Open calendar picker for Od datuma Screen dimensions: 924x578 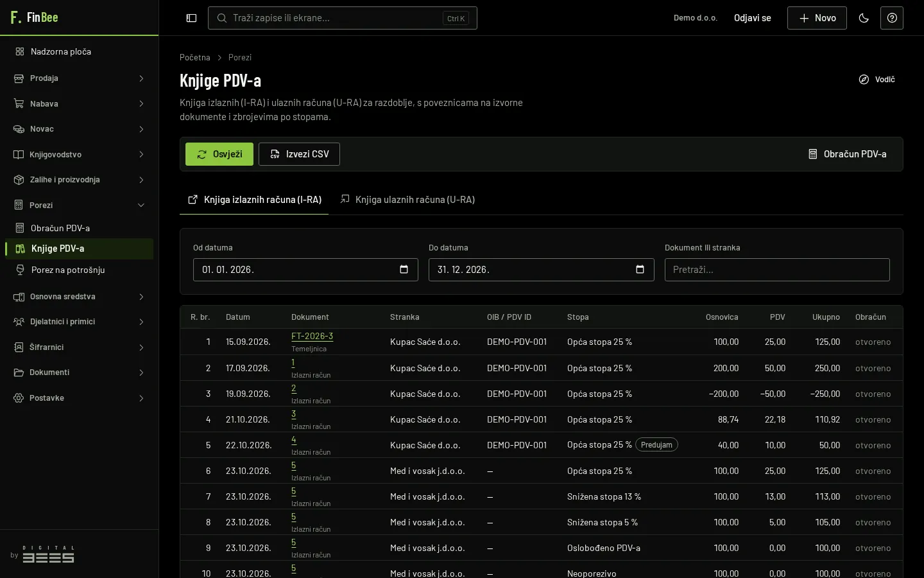(x=404, y=270)
